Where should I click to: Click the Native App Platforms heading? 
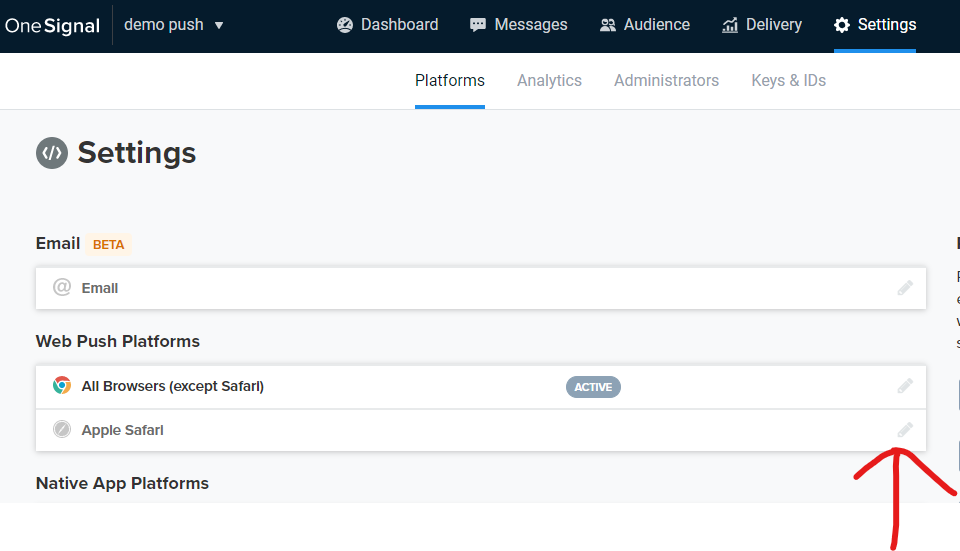point(122,483)
